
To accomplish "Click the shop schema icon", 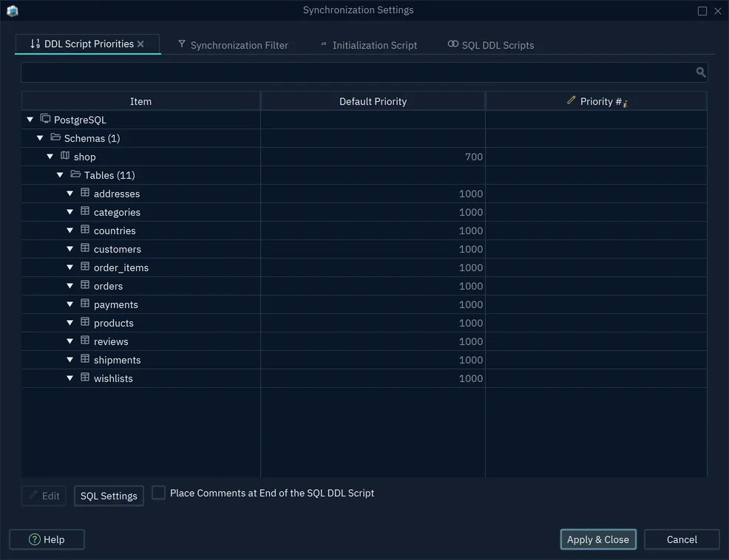I will (65, 156).
